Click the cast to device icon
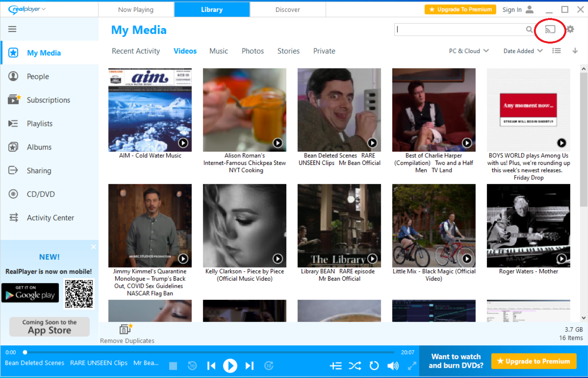The height and width of the screenshot is (378, 588). (x=550, y=29)
